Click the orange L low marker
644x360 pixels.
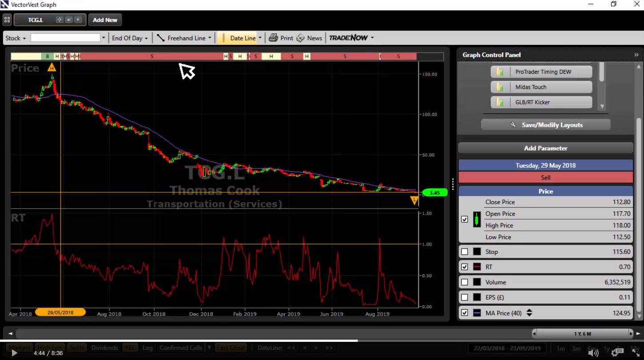[x=414, y=201]
